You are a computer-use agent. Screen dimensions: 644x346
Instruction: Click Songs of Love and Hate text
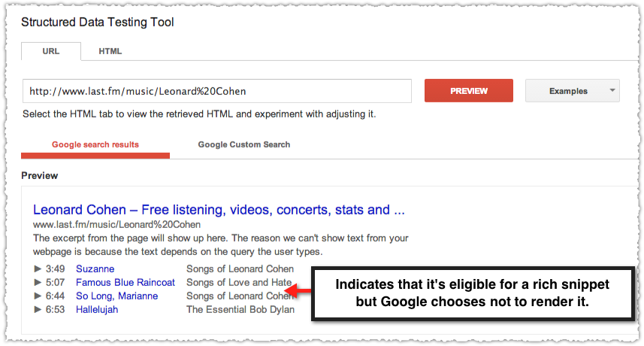click(239, 282)
